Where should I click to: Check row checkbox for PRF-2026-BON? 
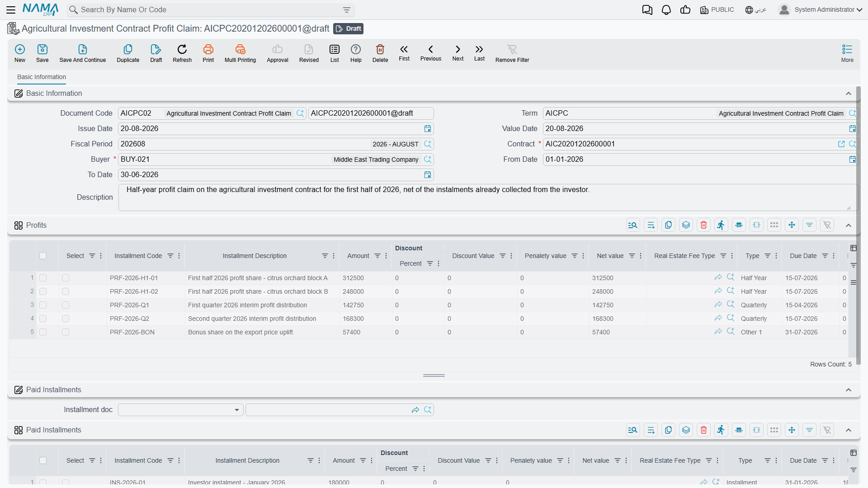pos(43,332)
